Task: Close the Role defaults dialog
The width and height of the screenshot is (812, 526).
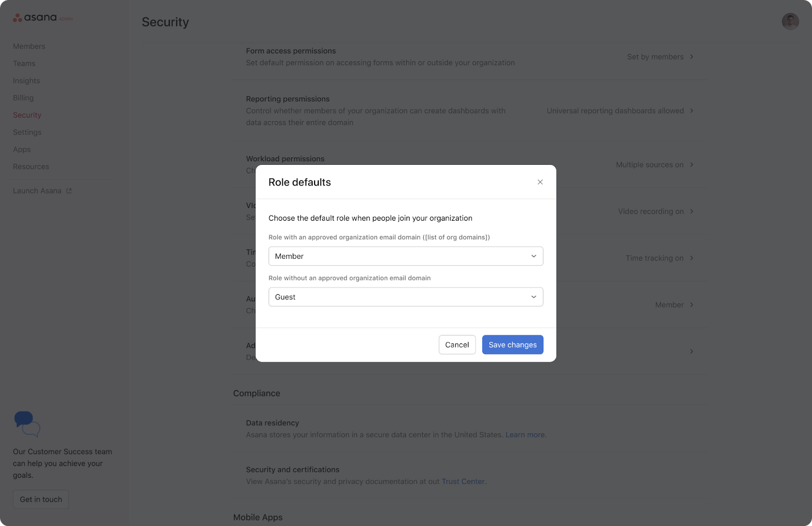Action: point(540,182)
